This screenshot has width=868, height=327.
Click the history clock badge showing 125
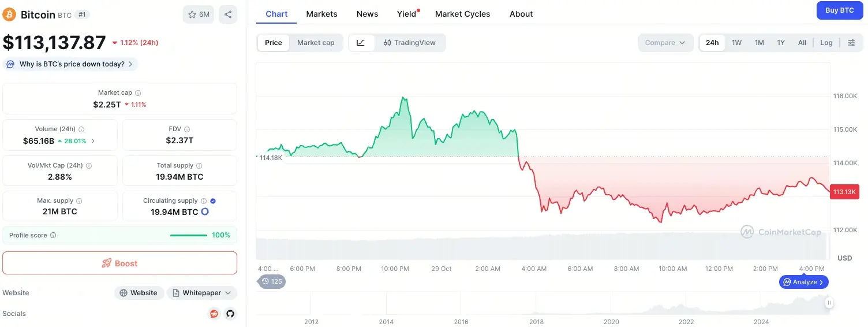272,281
